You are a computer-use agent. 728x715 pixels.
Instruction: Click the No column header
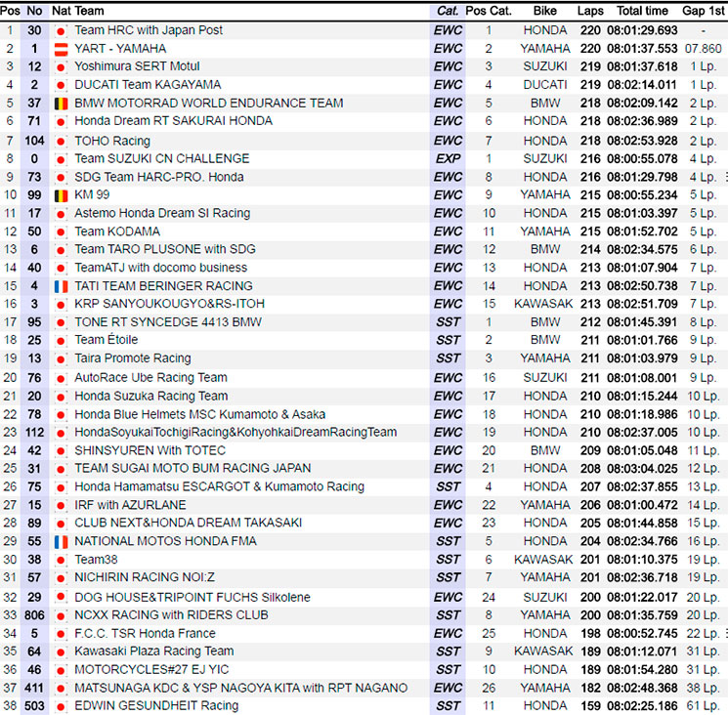pyautogui.click(x=35, y=11)
